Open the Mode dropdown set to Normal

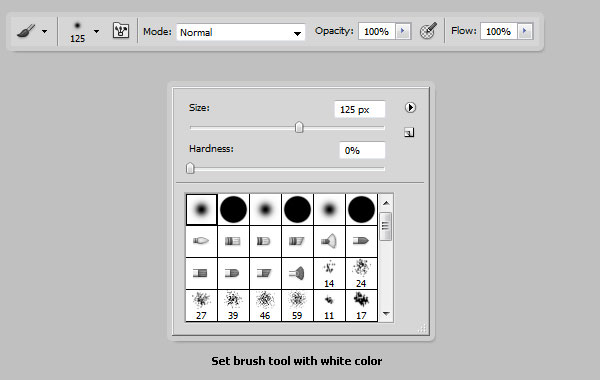241,32
